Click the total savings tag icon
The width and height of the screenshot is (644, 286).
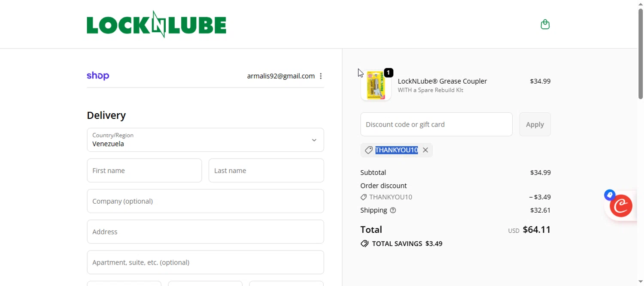pyautogui.click(x=365, y=244)
